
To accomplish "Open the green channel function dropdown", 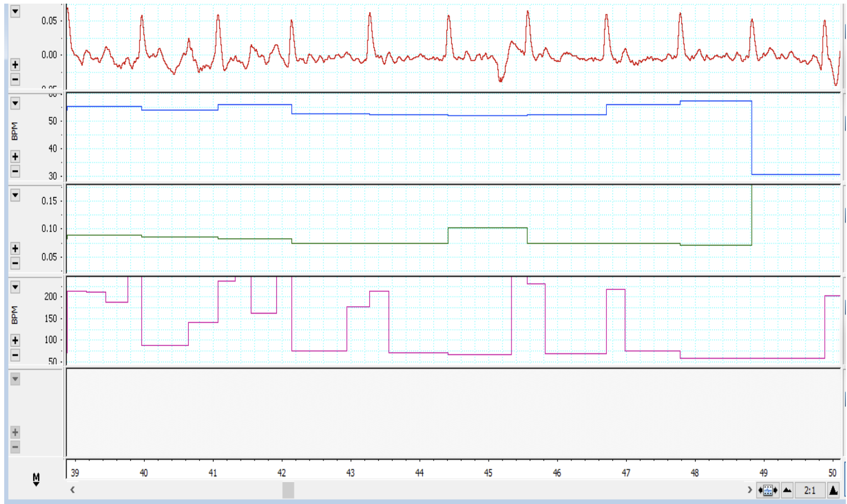I will [x=15, y=195].
